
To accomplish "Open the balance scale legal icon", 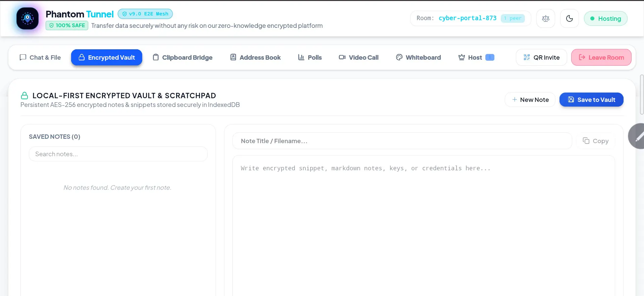I will coord(546,18).
